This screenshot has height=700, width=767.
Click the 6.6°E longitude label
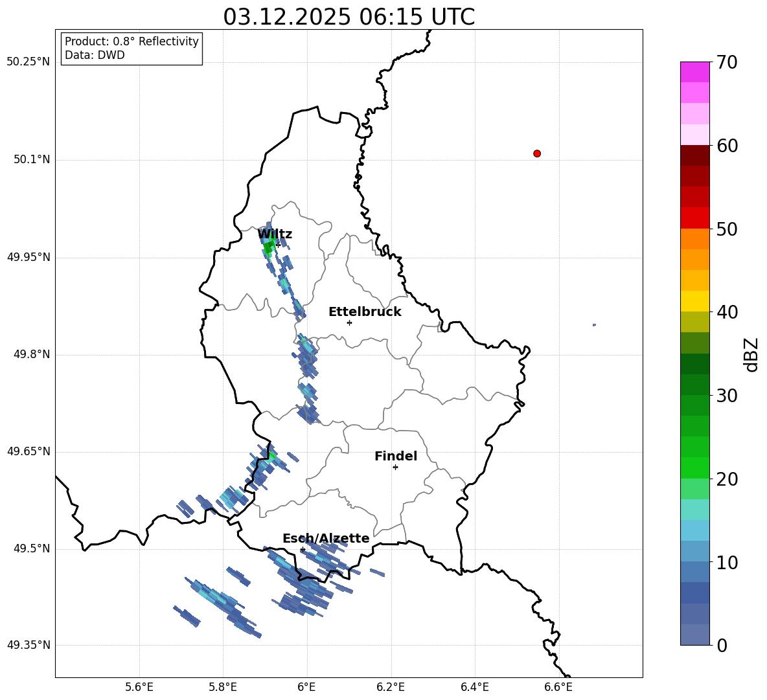[x=558, y=687]
